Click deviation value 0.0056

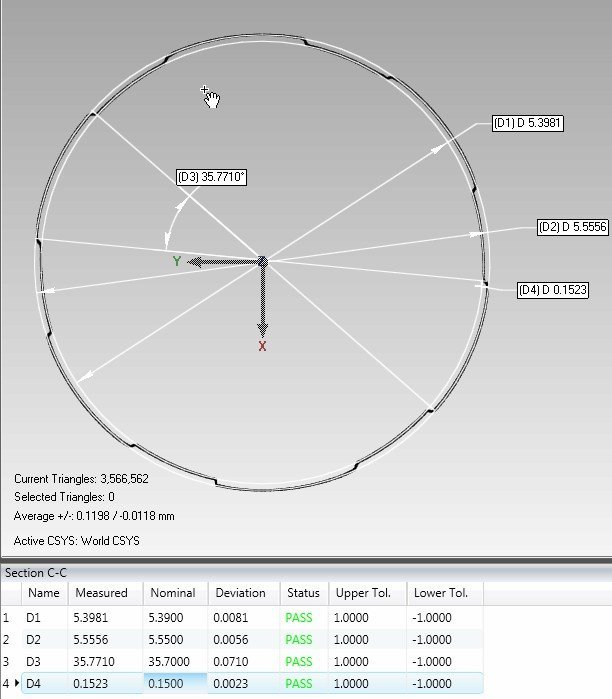coord(230,640)
